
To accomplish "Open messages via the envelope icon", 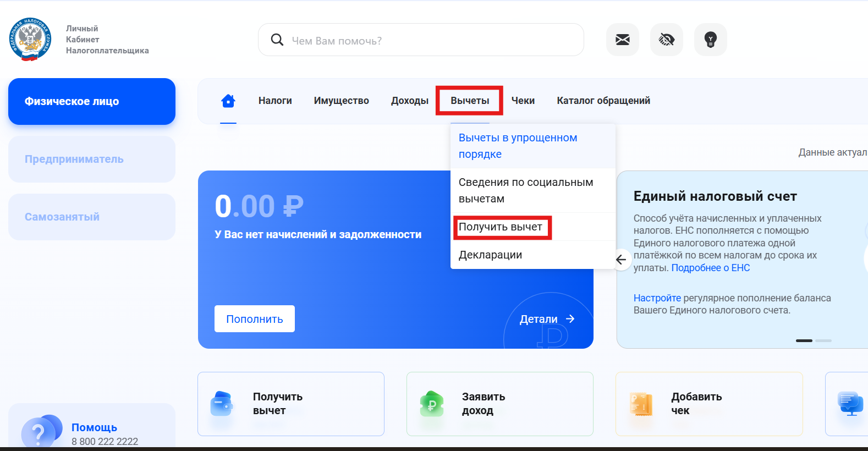I will pos(622,40).
